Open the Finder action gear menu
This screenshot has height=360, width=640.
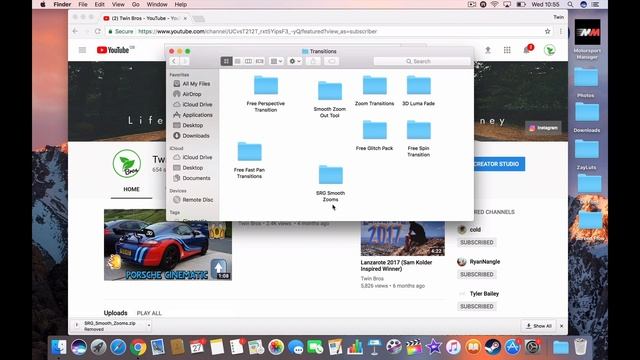point(295,61)
